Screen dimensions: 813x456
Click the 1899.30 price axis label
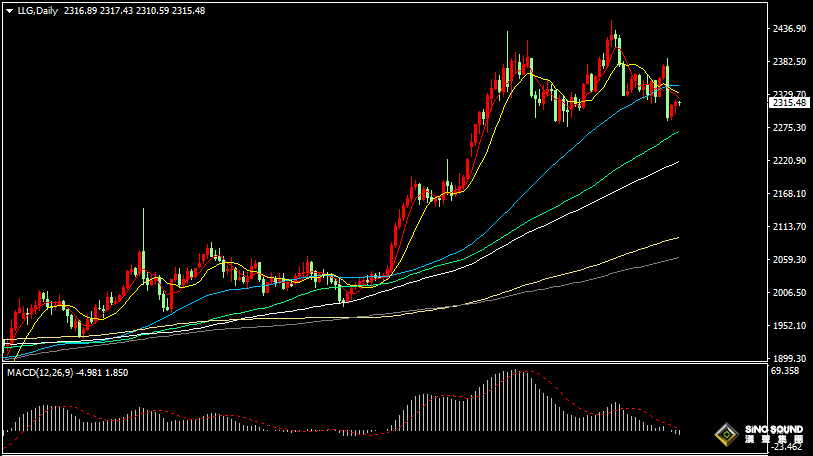coord(788,358)
